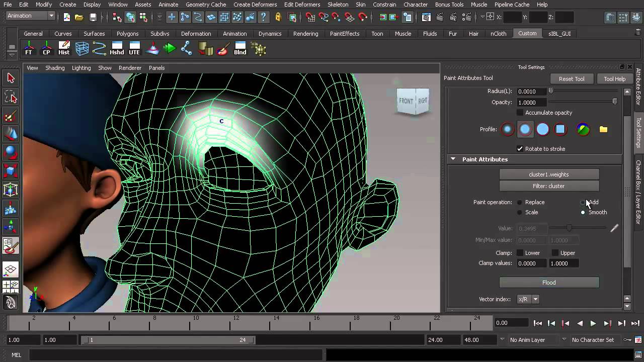The height and width of the screenshot is (362, 644).
Task: Click the Hshd shelf icon
Action: coord(117,49)
